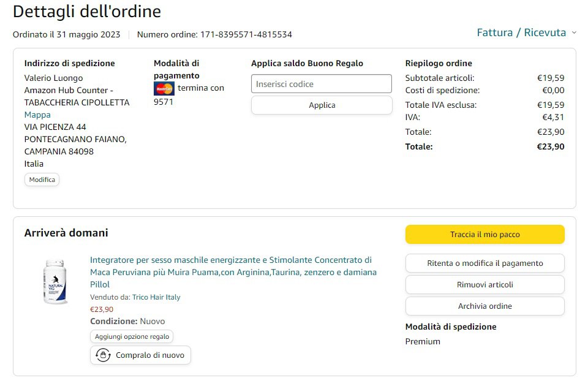The image size is (588, 386).
Task: Click Aggiungi opzione regalo
Action: (x=132, y=336)
